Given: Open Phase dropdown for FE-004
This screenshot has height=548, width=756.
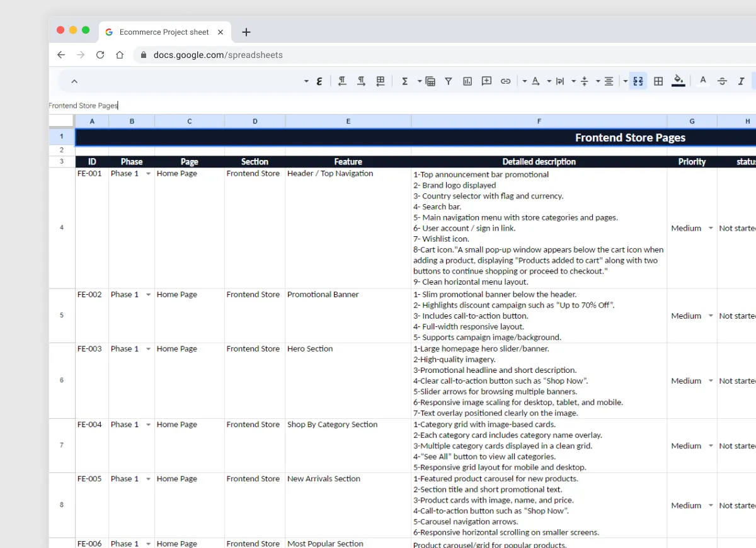Looking at the screenshot, I should (x=149, y=425).
